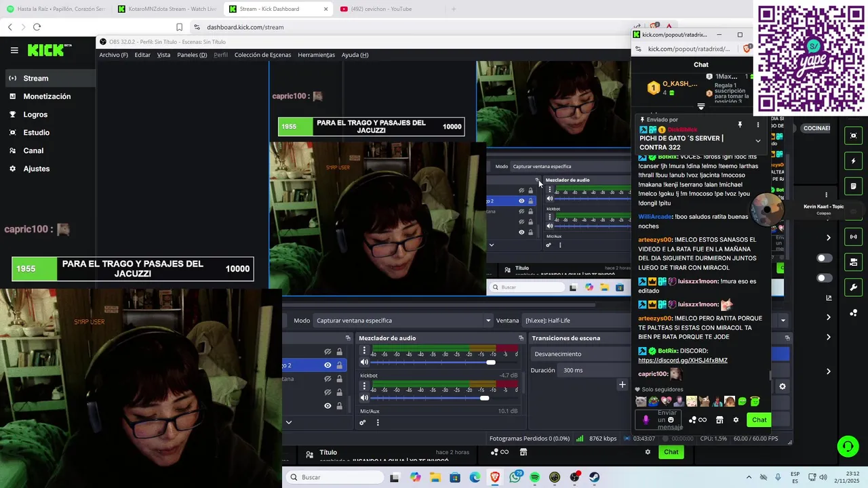Screen dimensions: 868x488
Task: Toggle visibility of the bottom source row
Action: 328,406
